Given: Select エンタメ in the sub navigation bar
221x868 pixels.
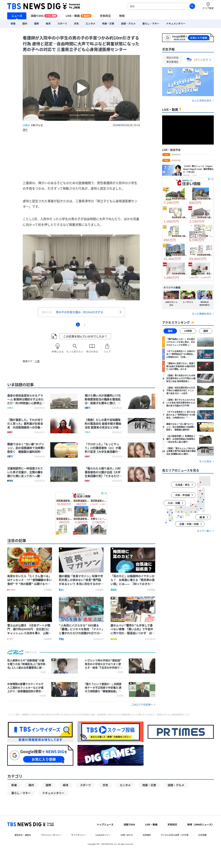Looking at the screenshot, I should [90, 24].
